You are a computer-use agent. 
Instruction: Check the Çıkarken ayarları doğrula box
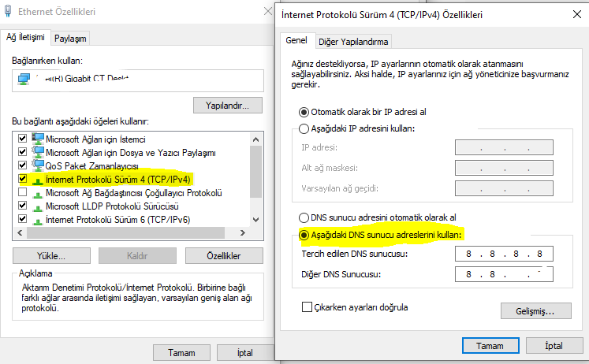tap(308, 306)
